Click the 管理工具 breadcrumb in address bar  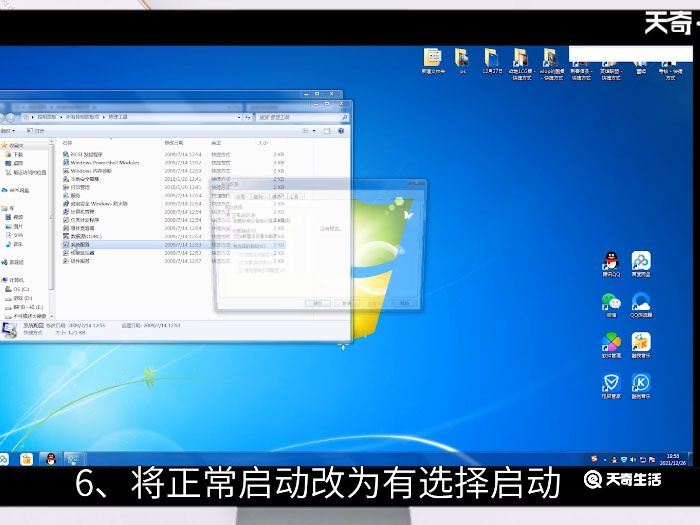[118, 117]
